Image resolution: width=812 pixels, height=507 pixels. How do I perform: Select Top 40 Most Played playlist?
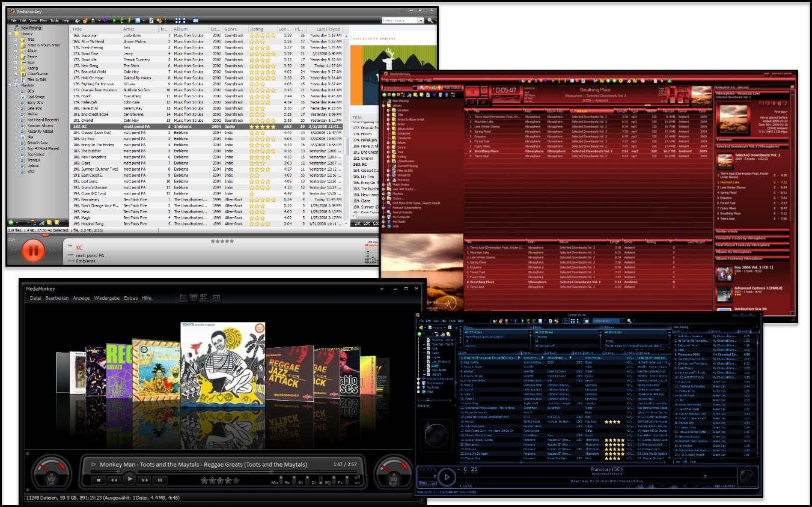pos(43,148)
